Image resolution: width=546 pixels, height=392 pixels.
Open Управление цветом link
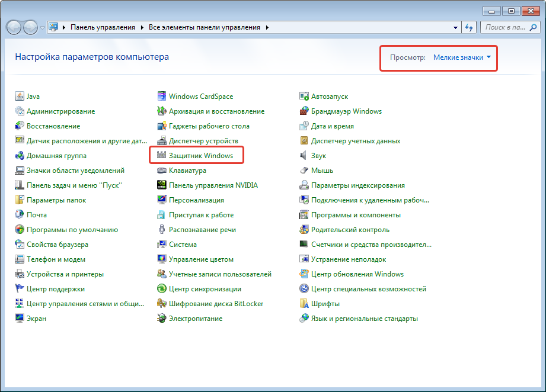point(202,259)
